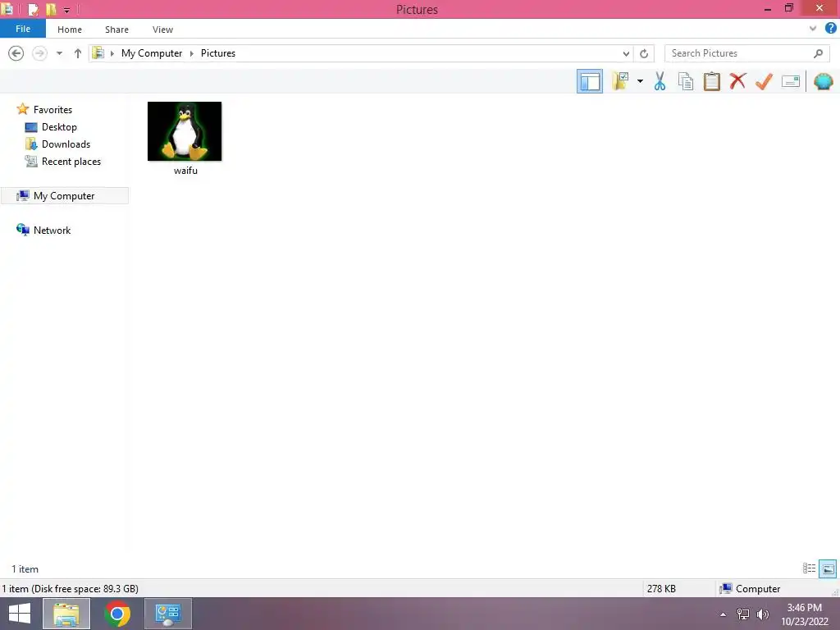Click the folder options icon in toolbar
Image resolution: width=840 pixels, height=630 pixels.
coord(620,81)
